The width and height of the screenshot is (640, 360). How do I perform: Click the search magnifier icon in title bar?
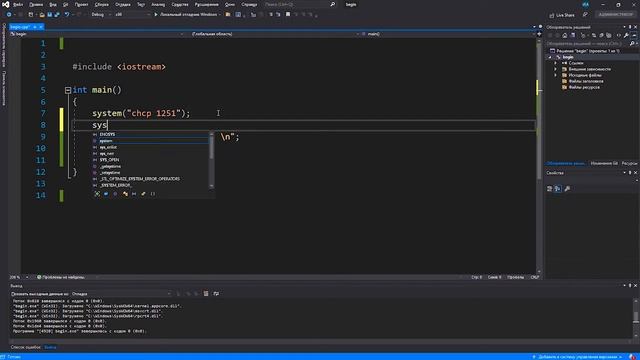coord(333,4)
